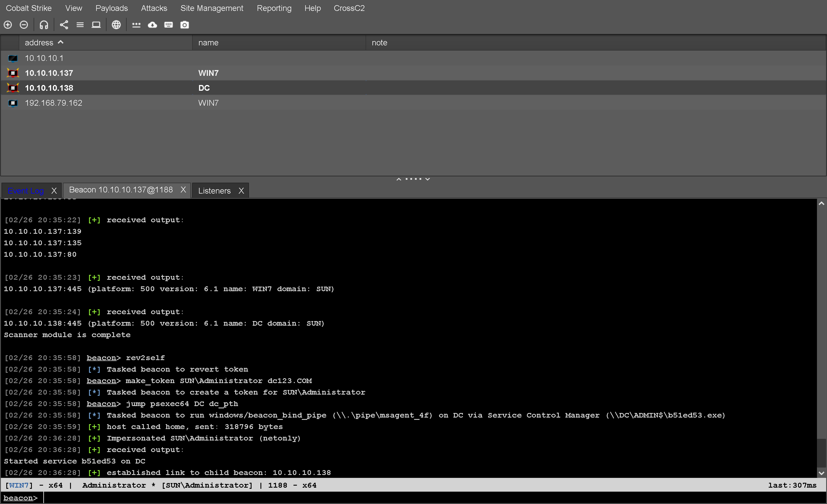The image size is (827, 504).
Task: Collapse top pane with divider up arrow
Action: point(399,179)
